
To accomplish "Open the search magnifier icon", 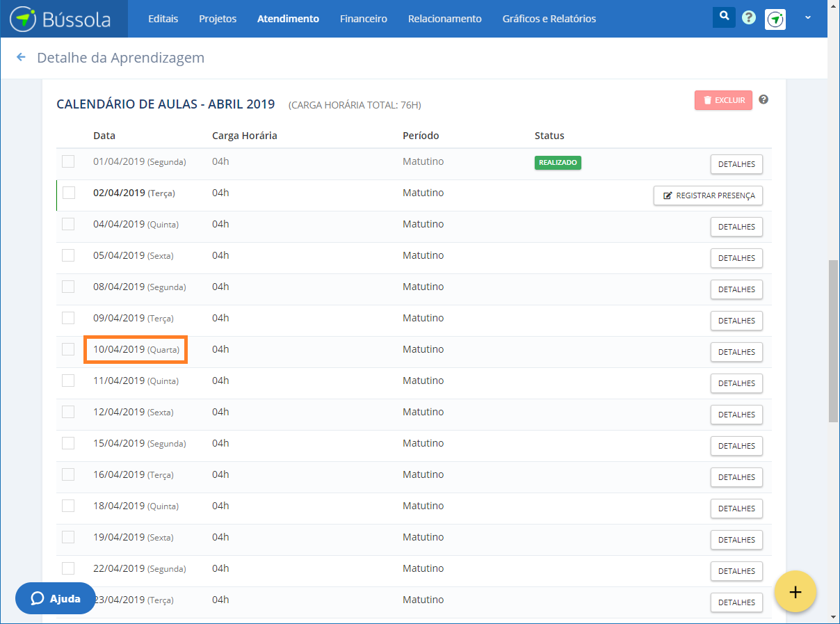I will (x=724, y=17).
